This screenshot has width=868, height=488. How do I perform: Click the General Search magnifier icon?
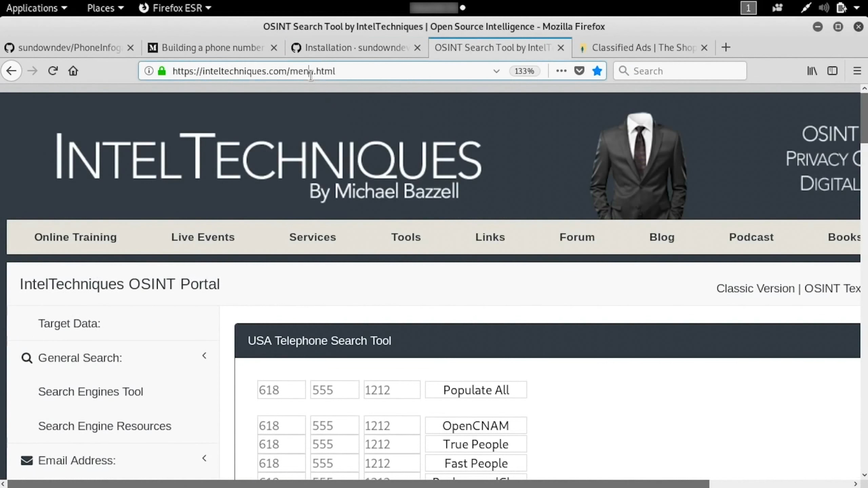click(27, 358)
